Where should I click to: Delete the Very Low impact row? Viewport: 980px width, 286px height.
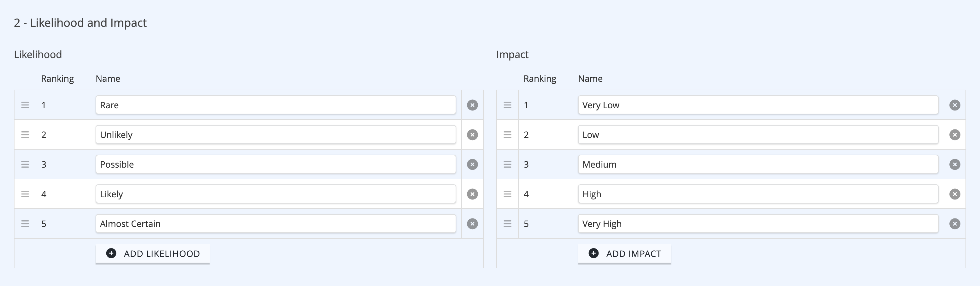click(x=954, y=105)
